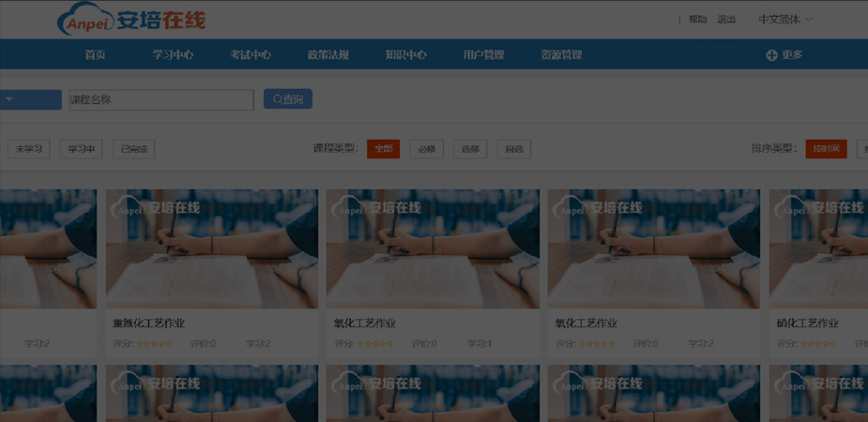868x422 pixels.
Task: Select the 政策法规 menu item
Action: pyautogui.click(x=328, y=54)
